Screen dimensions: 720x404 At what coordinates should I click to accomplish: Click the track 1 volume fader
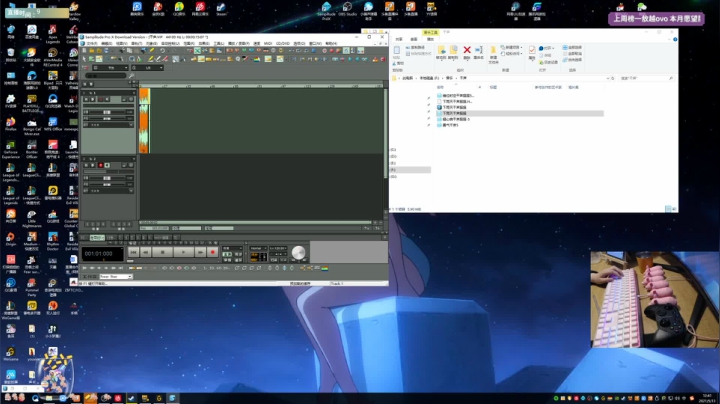click(107, 112)
